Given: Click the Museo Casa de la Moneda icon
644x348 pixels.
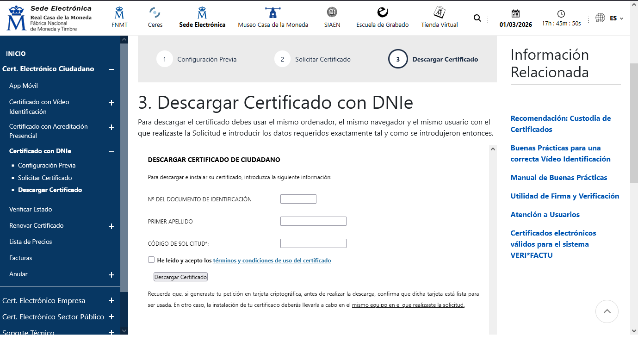Looking at the screenshot, I should [x=272, y=12].
